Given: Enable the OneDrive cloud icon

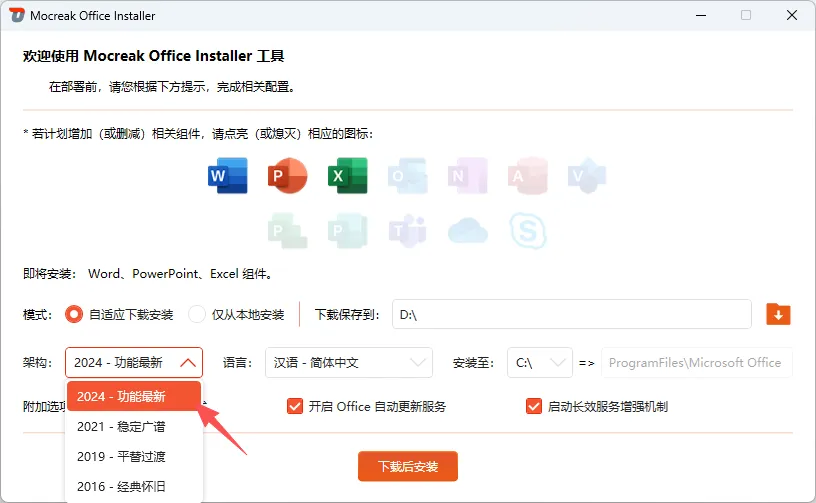Looking at the screenshot, I should pos(468,230).
